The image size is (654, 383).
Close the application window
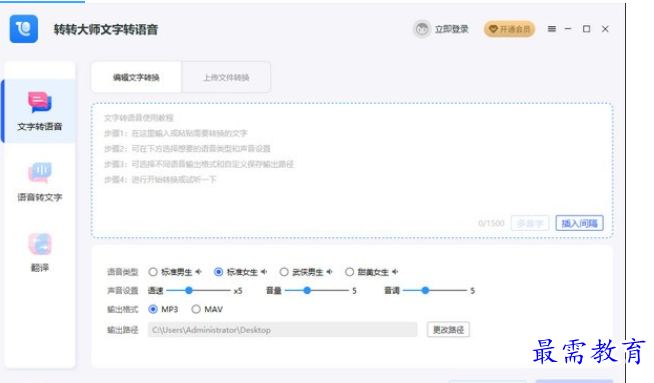[605, 29]
